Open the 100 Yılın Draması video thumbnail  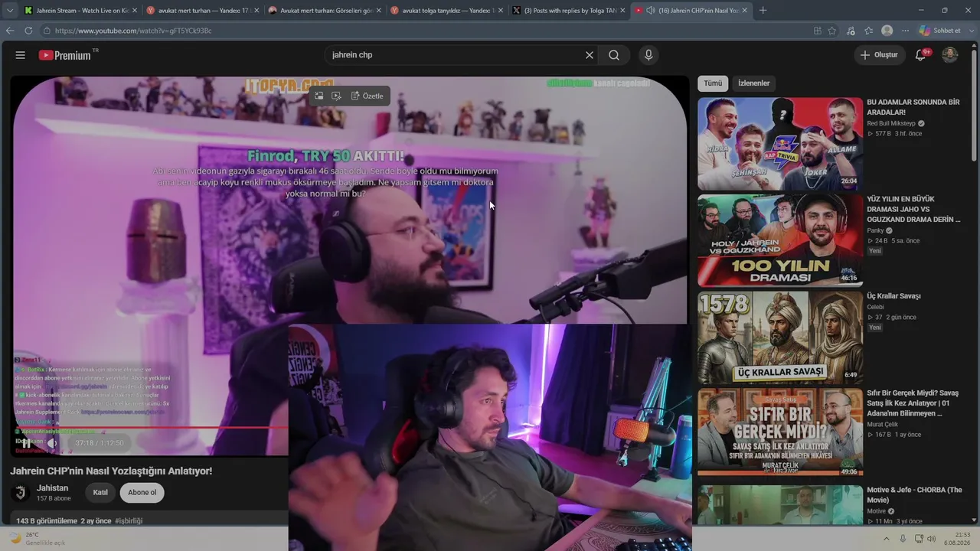(780, 241)
